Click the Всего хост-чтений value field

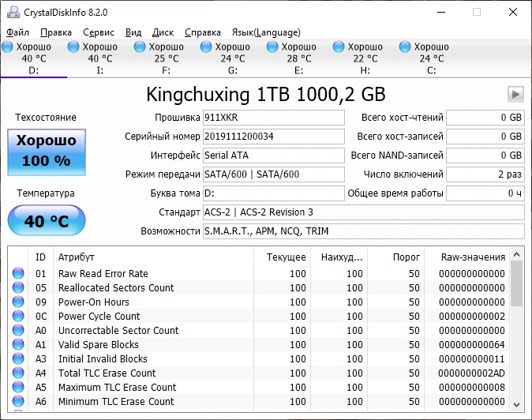point(485,118)
